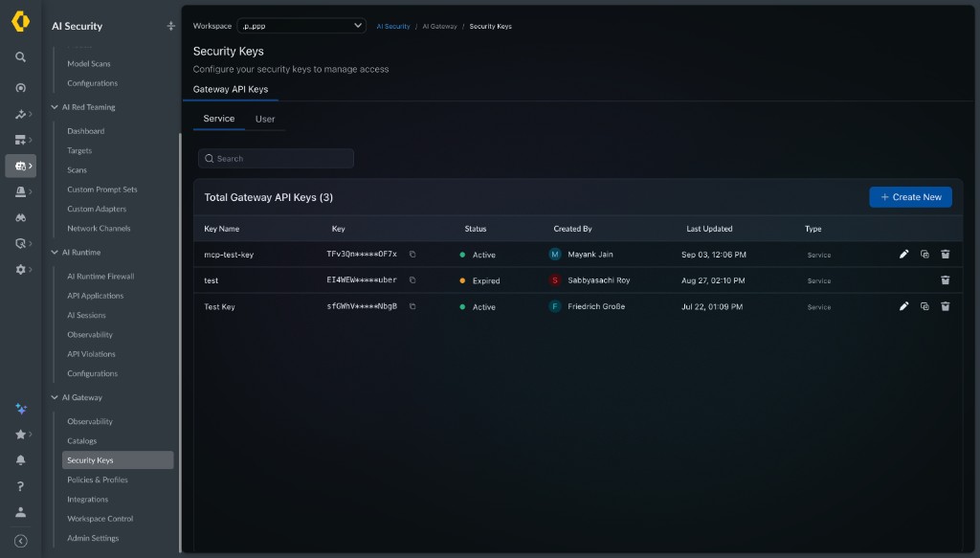Open Admin Settings in sidebar
Screen dimensions: 980x558
(x=93, y=537)
